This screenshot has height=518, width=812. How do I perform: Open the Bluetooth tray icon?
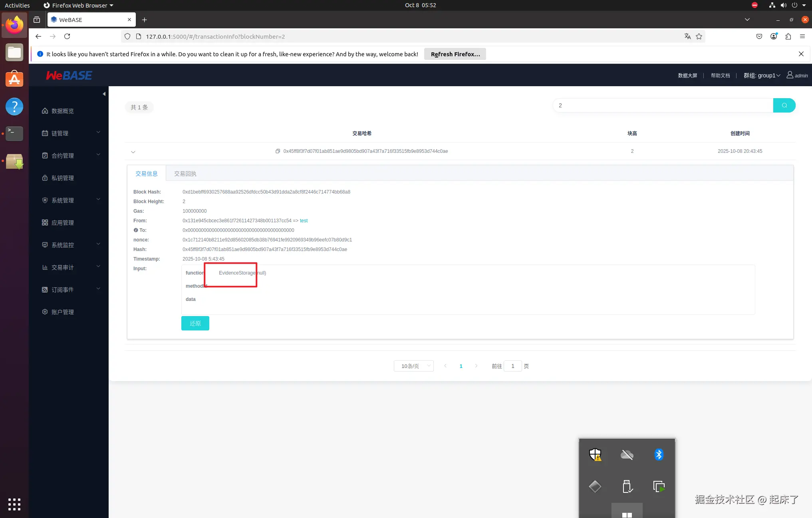659,455
